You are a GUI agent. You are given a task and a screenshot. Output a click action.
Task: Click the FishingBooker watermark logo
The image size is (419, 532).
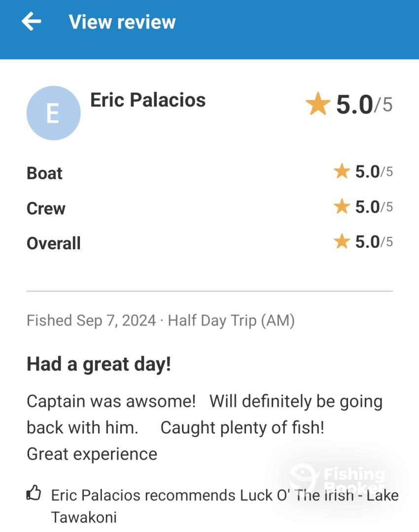coord(337,479)
